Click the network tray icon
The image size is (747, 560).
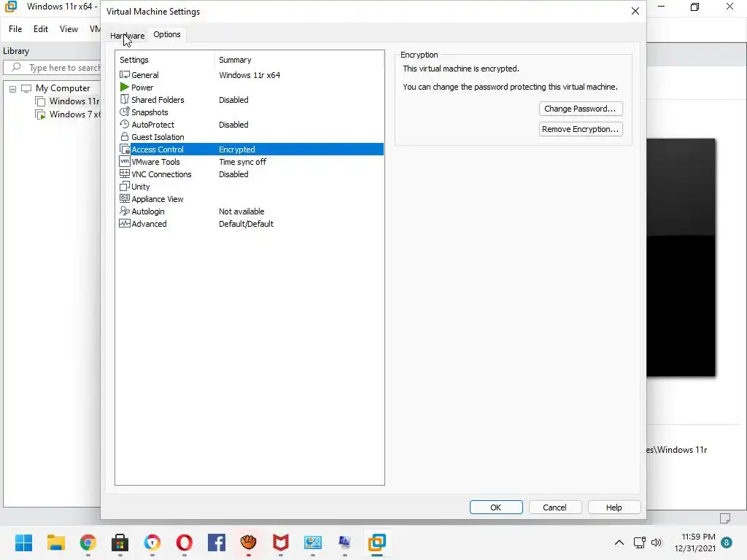coord(639,542)
